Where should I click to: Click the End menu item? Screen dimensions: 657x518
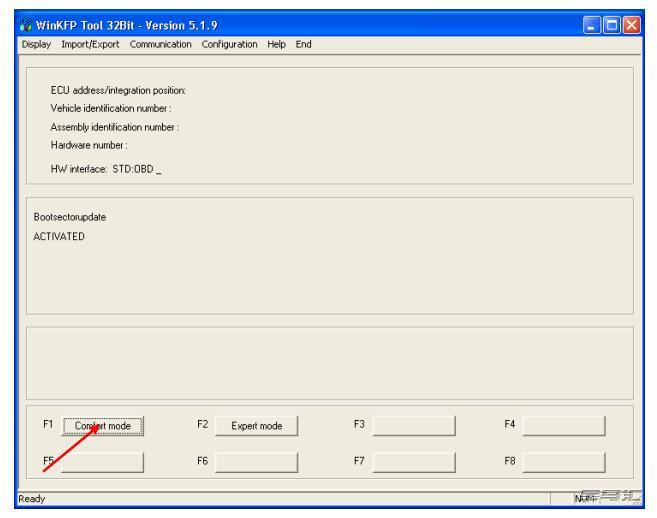coord(303,44)
